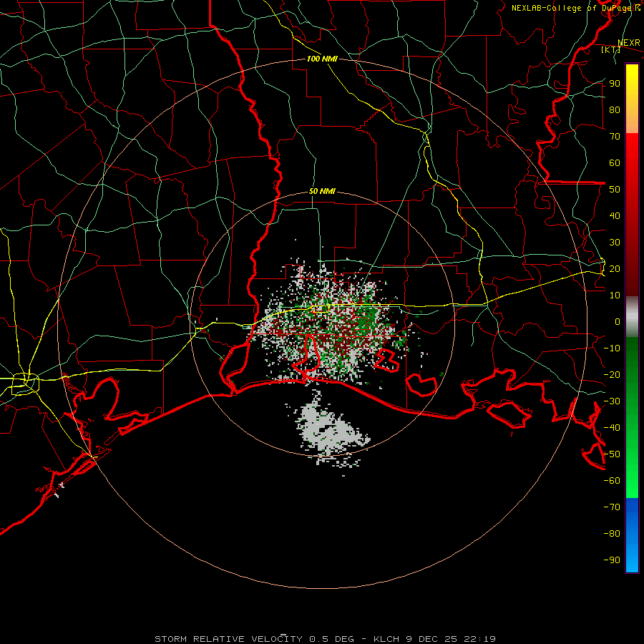
Task: Click the -60 value on velocity scale
Action: 612,481
